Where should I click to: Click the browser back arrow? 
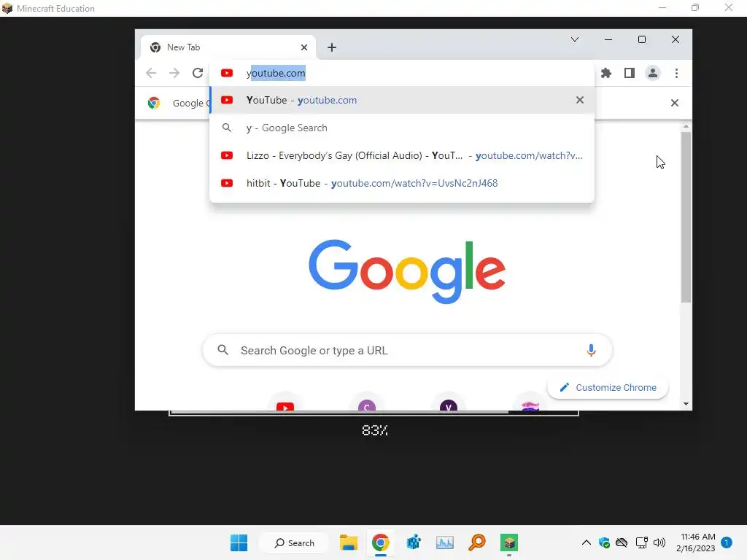[x=151, y=73]
